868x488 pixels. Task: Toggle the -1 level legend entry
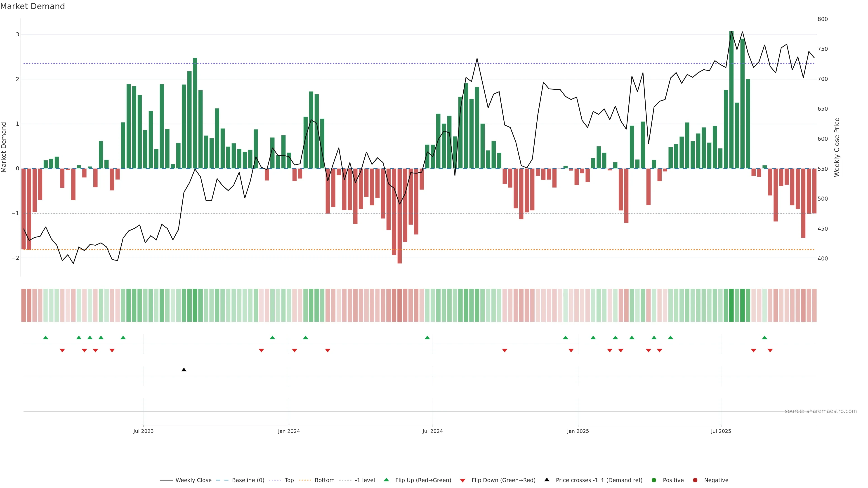(365, 480)
